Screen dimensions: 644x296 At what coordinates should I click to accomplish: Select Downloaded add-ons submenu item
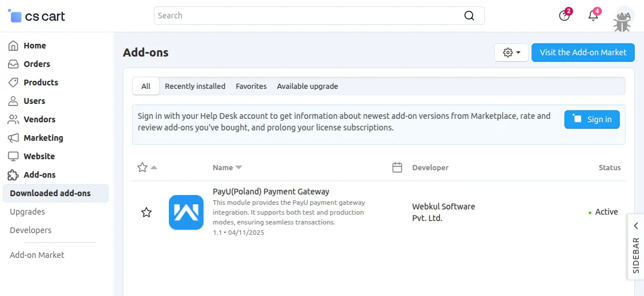(x=56, y=193)
